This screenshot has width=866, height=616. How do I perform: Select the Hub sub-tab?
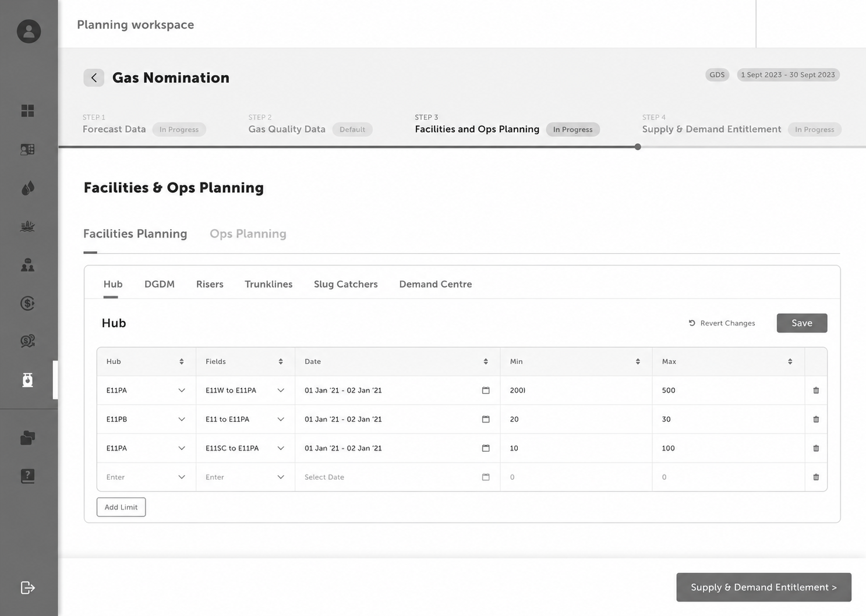point(113,284)
